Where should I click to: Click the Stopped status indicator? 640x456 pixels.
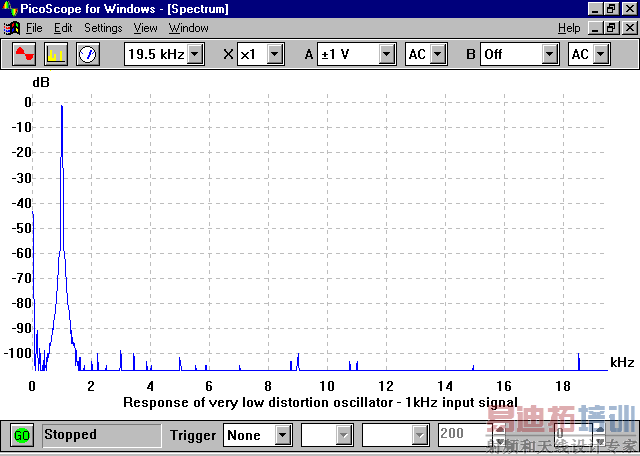[x=102, y=435]
